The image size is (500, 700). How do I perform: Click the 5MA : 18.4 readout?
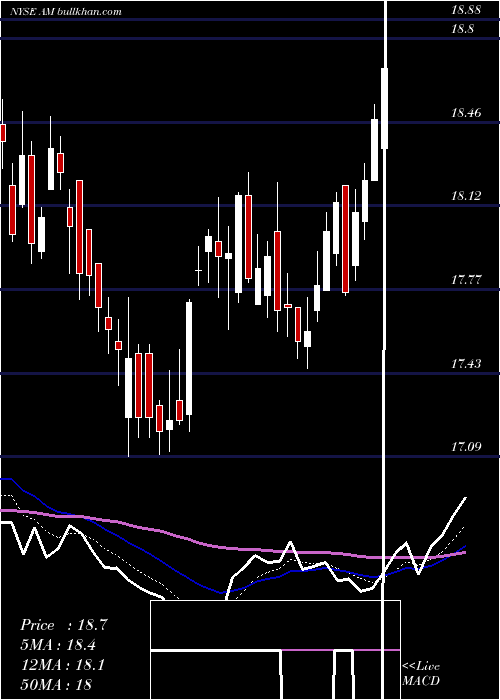tap(59, 645)
